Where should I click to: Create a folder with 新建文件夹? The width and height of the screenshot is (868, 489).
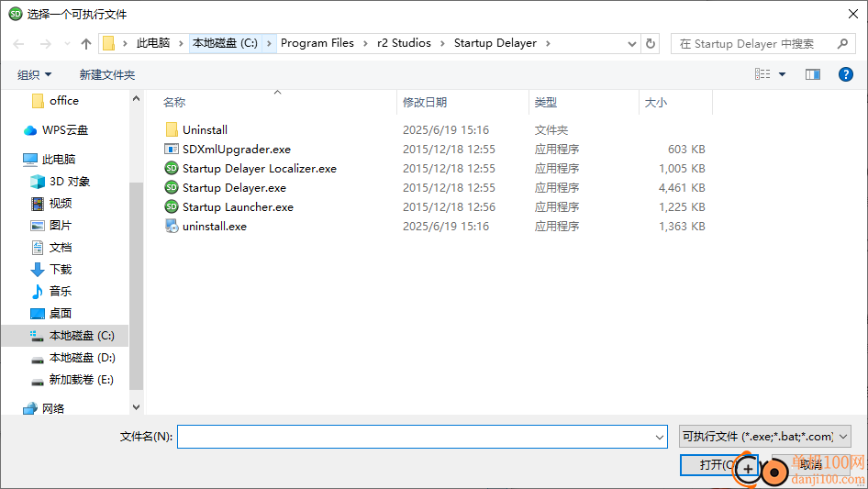(x=106, y=74)
